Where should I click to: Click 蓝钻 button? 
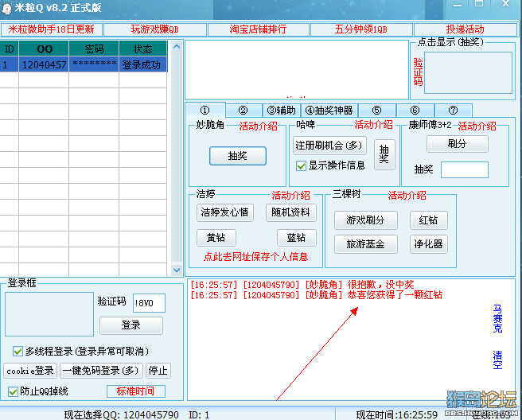296,238
